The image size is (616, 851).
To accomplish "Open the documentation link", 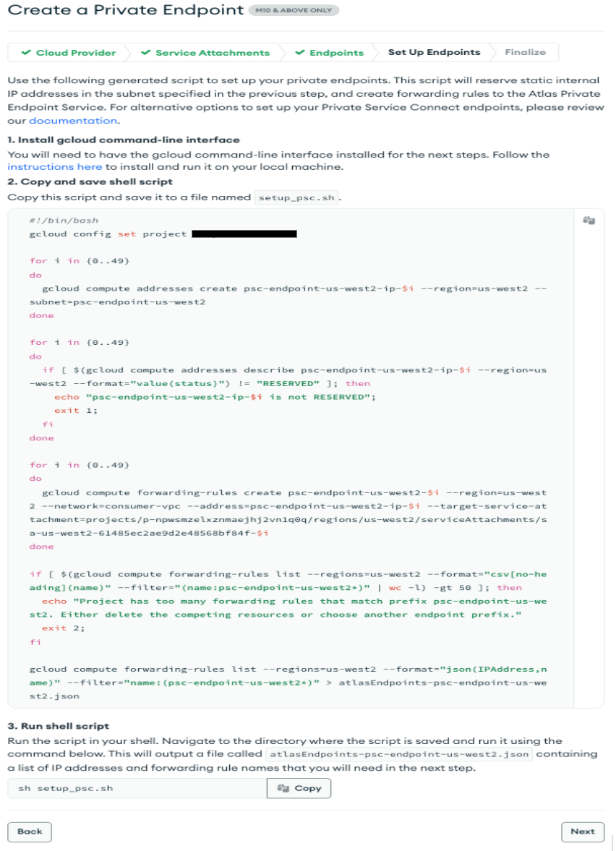I will tap(72, 121).
